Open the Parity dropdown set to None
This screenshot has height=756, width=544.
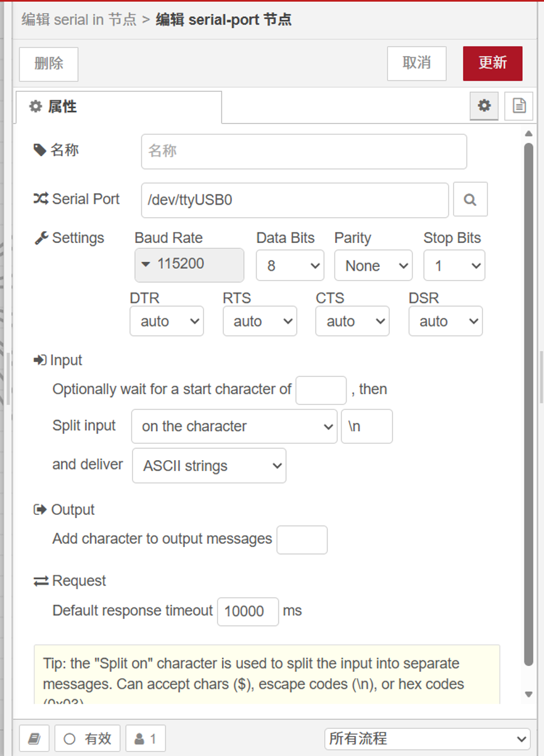click(x=374, y=266)
